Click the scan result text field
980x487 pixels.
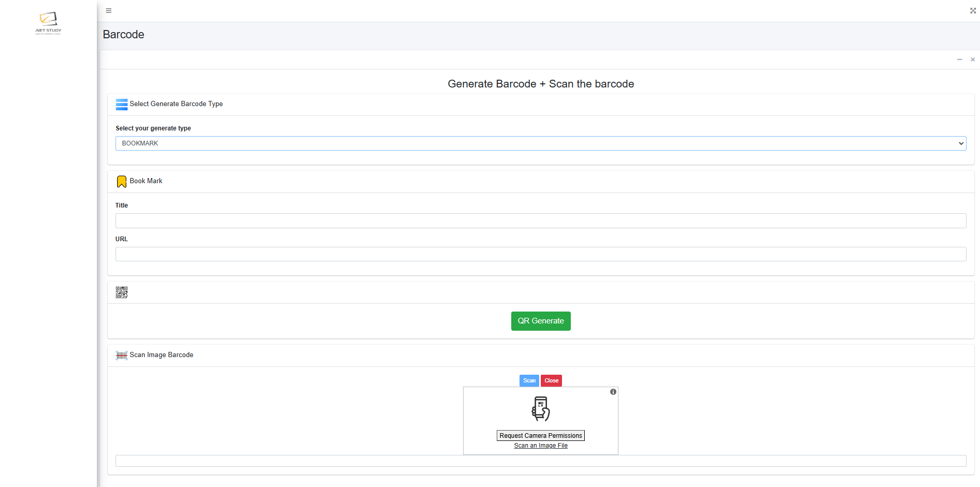click(x=541, y=461)
